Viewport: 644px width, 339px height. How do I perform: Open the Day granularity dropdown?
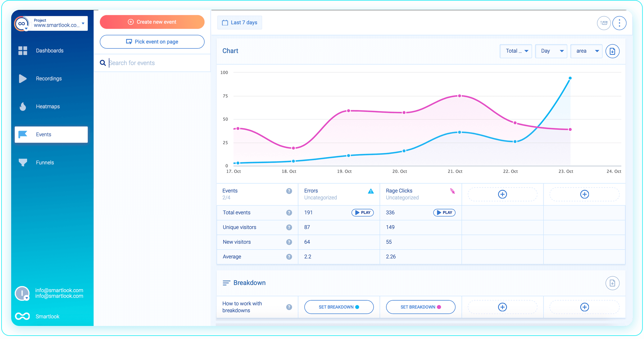(551, 51)
